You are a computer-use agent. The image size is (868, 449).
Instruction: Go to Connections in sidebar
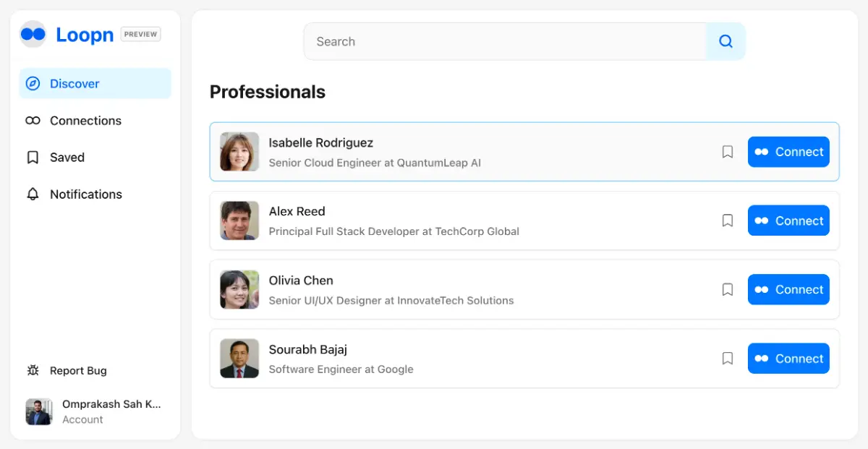coord(85,121)
